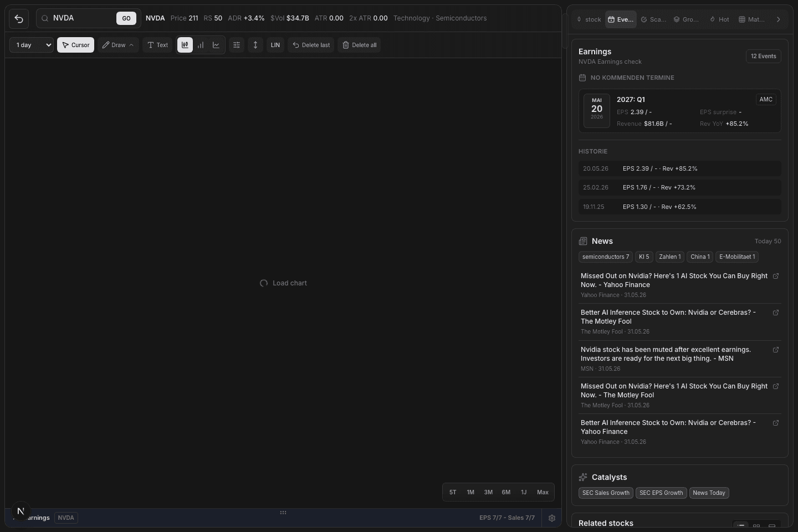Filter news by E-Mobilitaet 1 tag

tap(737, 257)
